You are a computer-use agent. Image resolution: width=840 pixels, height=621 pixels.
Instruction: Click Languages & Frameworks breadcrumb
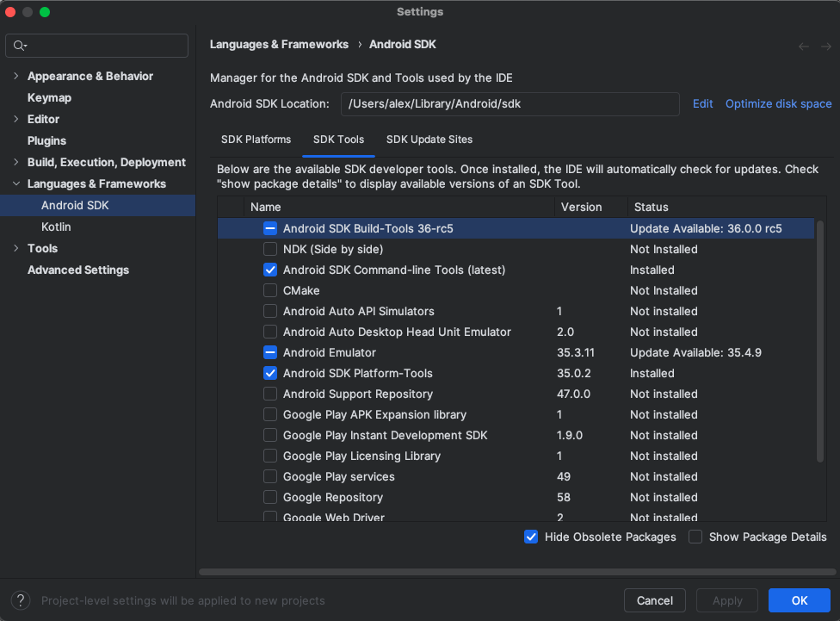coord(279,45)
